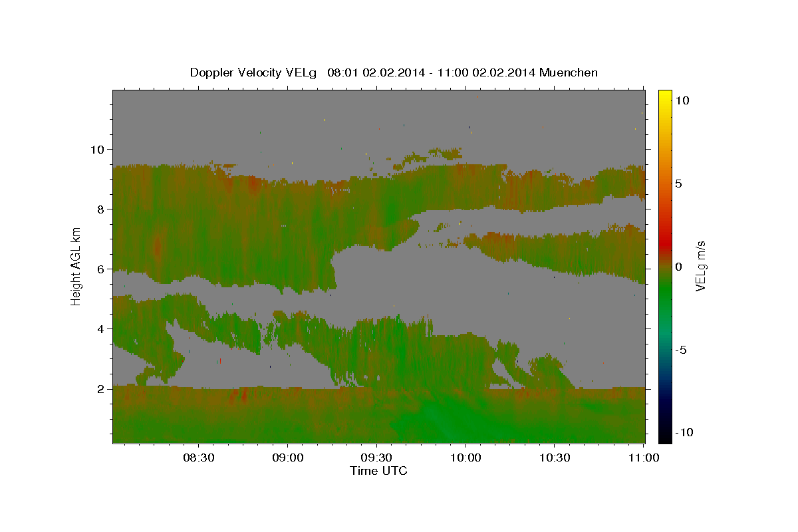Click the '10:00' time axis label
The height and width of the screenshot is (532, 798).
click(465, 458)
